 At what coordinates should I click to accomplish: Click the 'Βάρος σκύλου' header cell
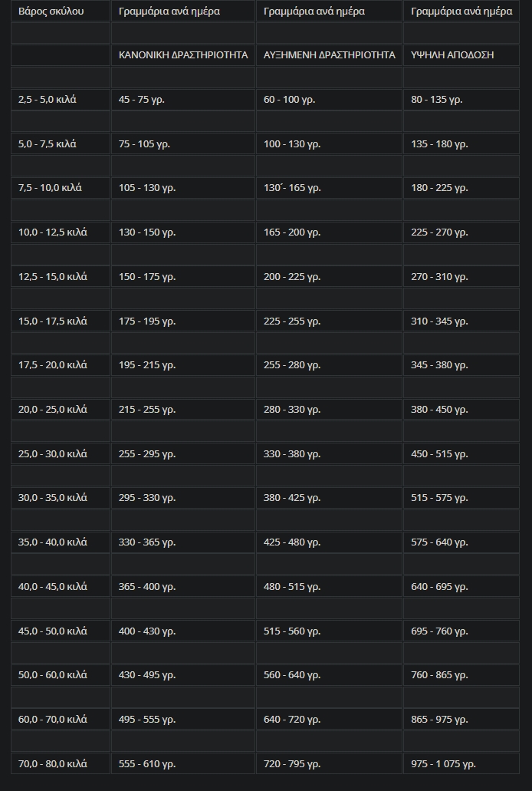(x=61, y=11)
